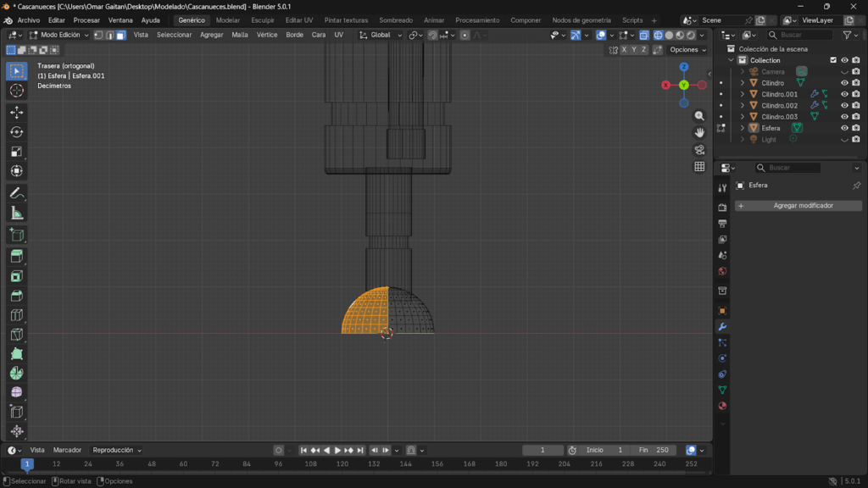Click the Fin frame value field
This screenshot has height=488, width=868.
(x=654, y=450)
